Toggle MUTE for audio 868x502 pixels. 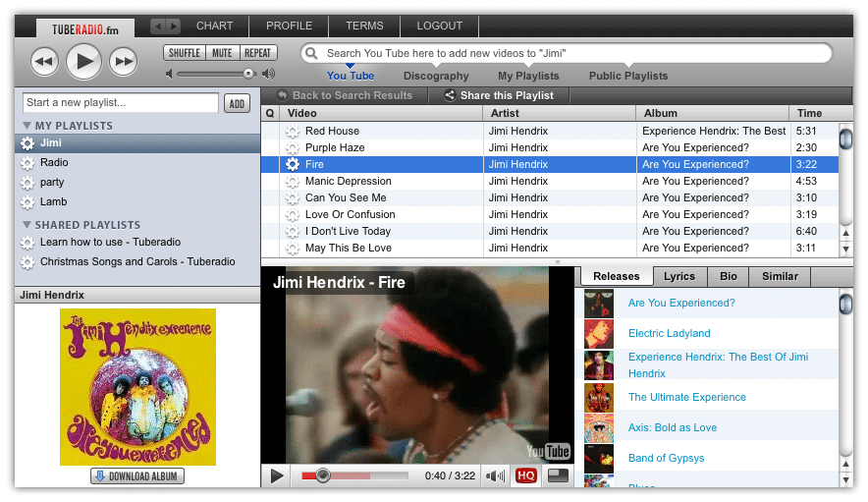coord(222,53)
